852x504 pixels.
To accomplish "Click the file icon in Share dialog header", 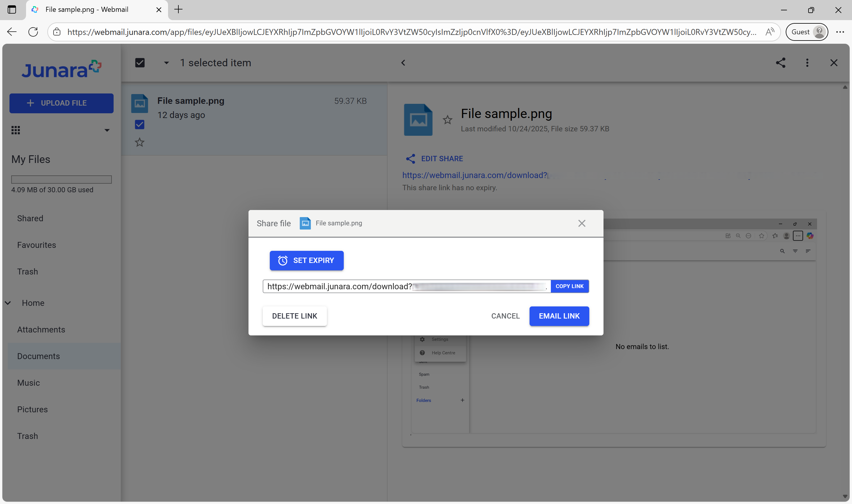I will coord(305,224).
